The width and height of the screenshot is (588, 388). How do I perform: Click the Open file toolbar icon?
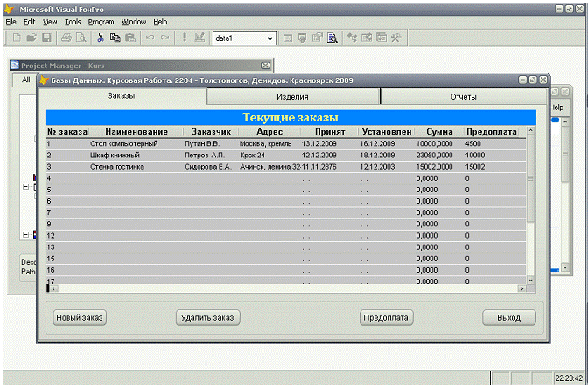point(31,38)
